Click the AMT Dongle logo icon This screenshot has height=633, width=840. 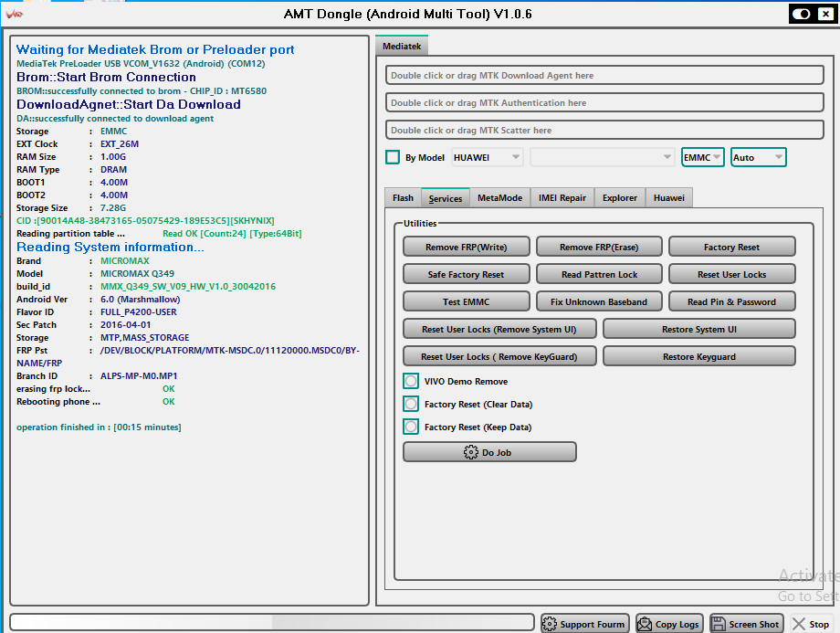[x=15, y=14]
